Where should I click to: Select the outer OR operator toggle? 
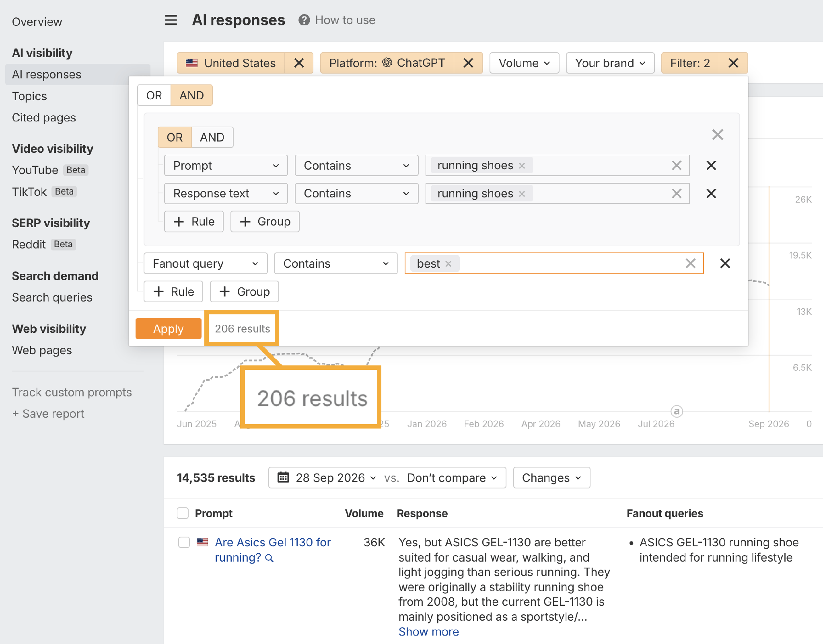(154, 95)
